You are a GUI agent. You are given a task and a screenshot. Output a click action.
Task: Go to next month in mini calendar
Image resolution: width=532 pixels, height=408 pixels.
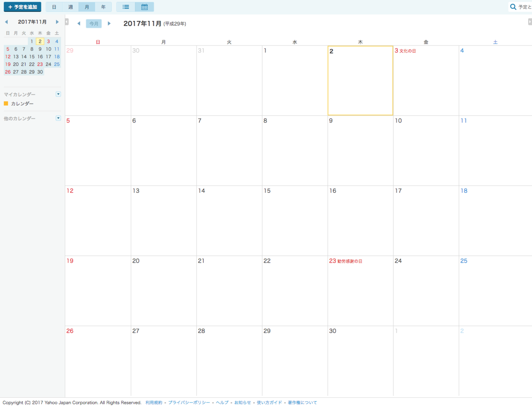pos(57,22)
